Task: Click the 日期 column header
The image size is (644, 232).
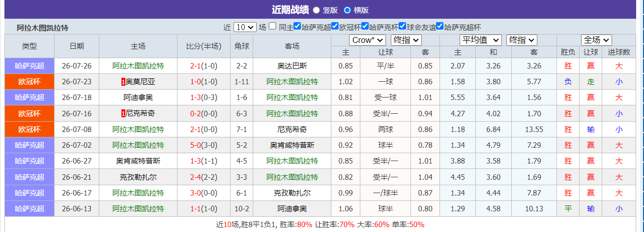Action: click(x=77, y=46)
